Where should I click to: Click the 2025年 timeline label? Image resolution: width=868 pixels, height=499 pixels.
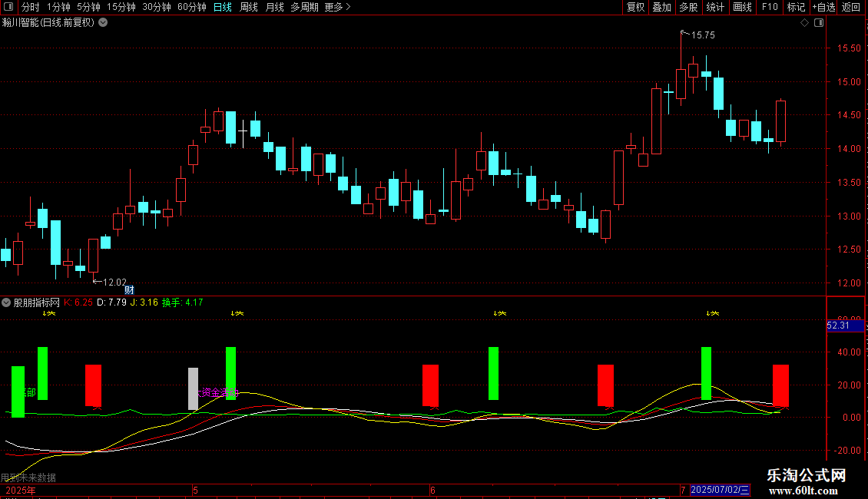tap(21, 490)
